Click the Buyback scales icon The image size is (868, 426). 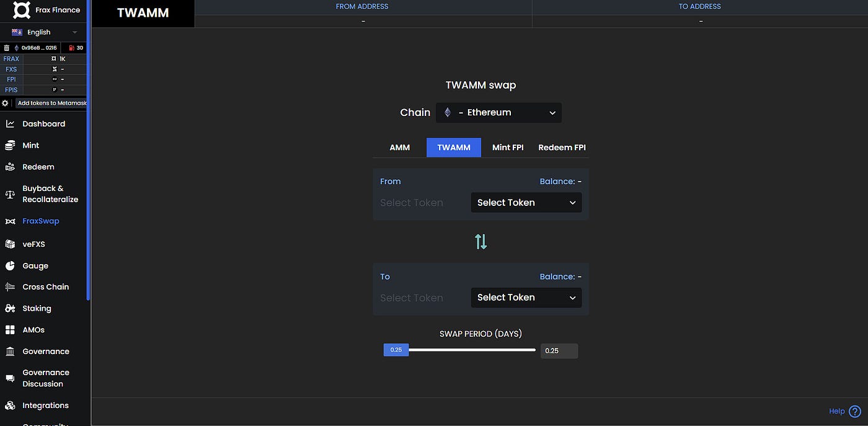10,194
